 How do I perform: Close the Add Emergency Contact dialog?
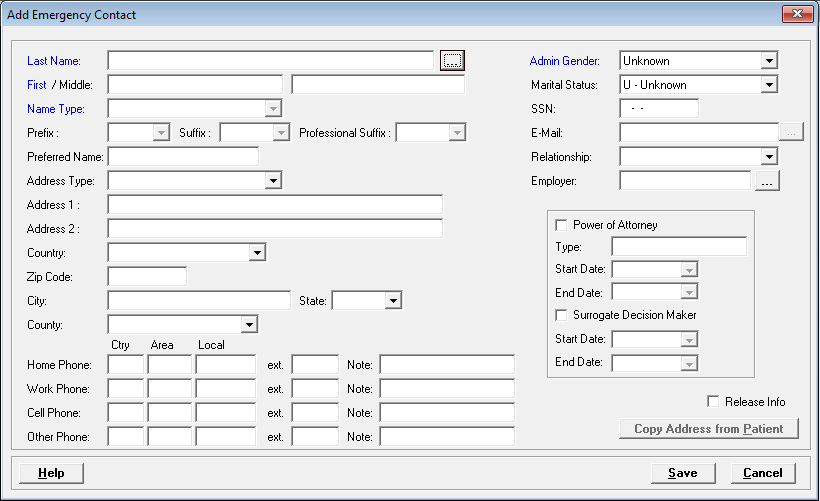pyautogui.click(x=795, y=15)
